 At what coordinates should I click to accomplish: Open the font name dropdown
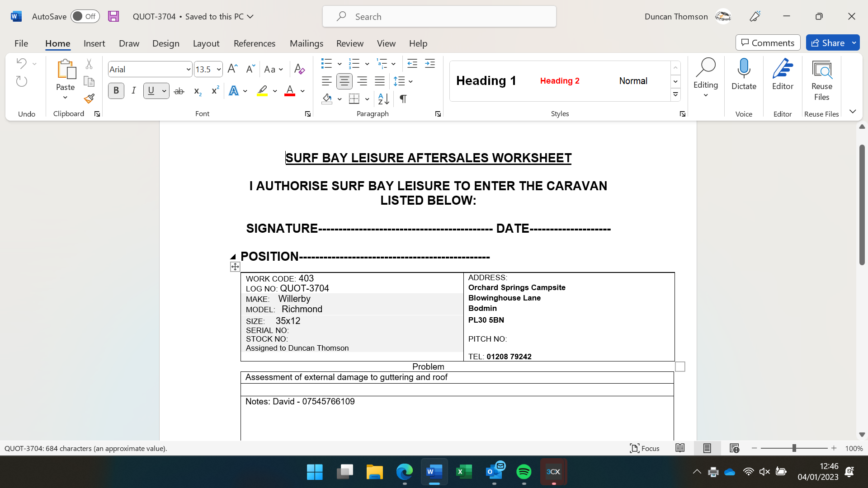click(x=189, y=70)
